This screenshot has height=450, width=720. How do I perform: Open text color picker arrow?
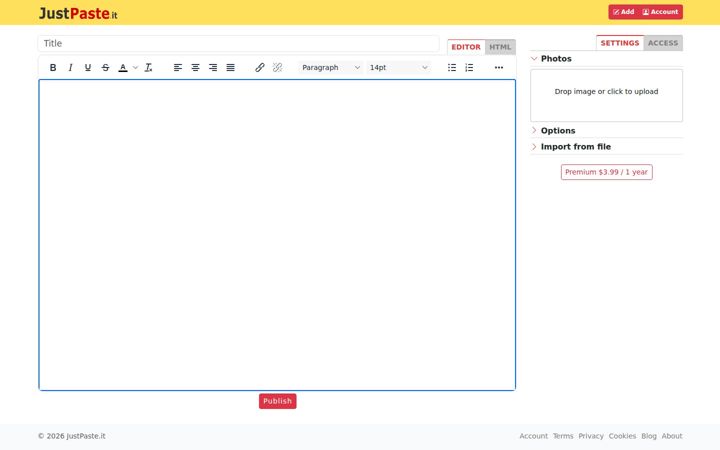pos(135,68)
